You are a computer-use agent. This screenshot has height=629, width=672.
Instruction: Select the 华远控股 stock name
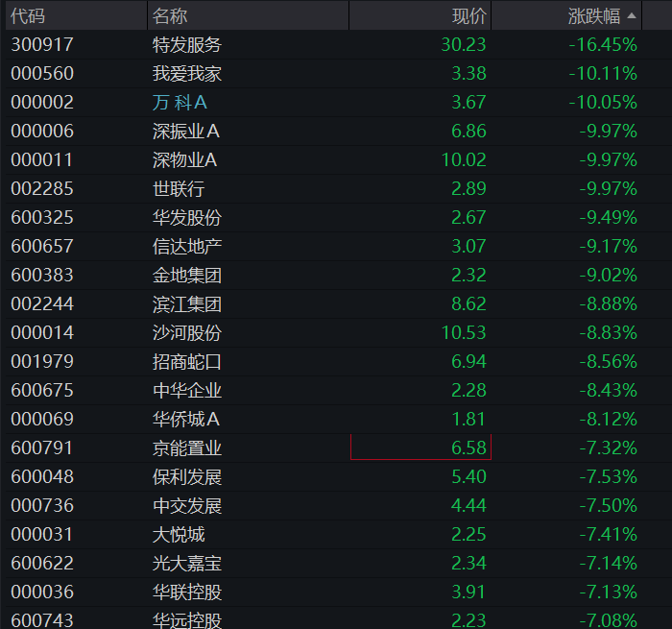coord(187,620)
